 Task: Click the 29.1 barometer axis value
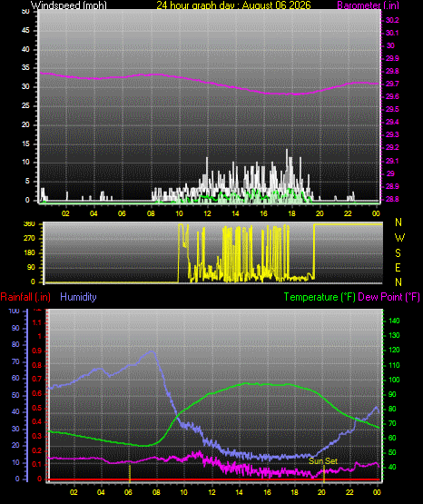tap(392, 161)
